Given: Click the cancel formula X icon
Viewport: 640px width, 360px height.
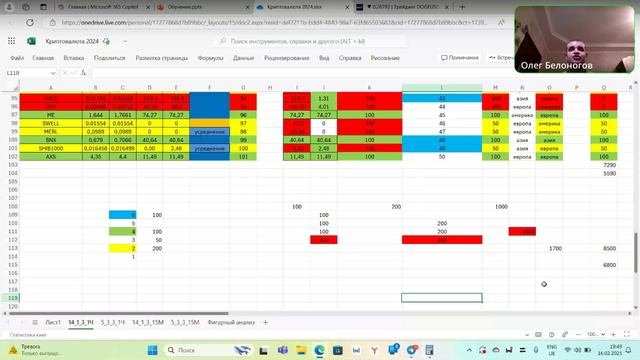Looking at the screenshot, I should [64, 73].
